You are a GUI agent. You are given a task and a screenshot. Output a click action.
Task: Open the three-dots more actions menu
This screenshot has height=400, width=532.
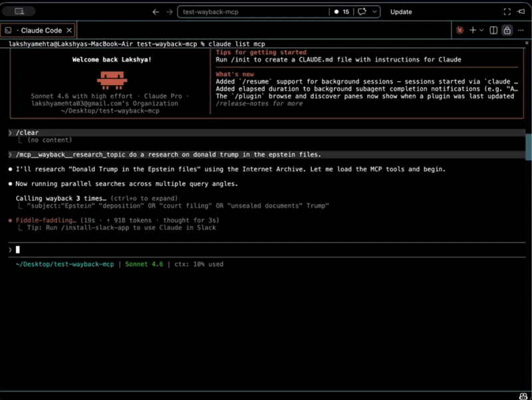(521, 30)
